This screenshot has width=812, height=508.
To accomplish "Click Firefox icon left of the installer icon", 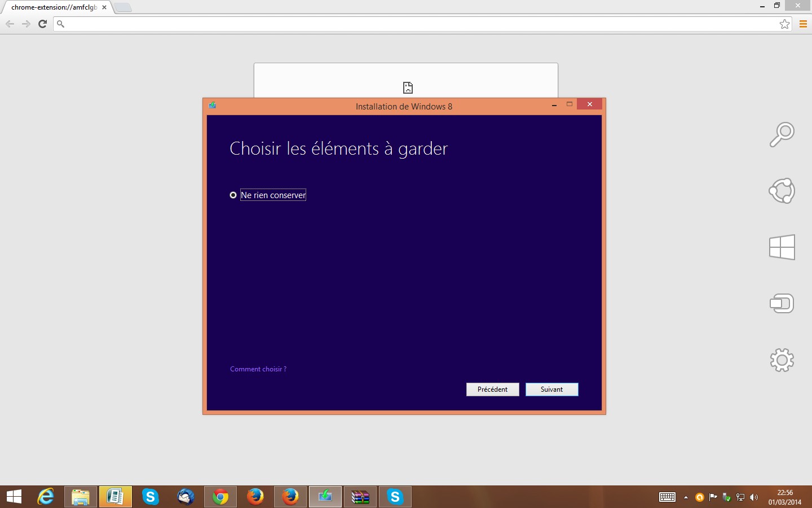I will [x=290, y=497].
